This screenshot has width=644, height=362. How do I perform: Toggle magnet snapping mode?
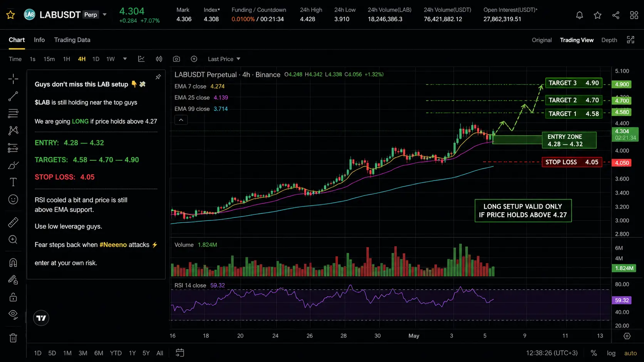[x=13, y=263]
